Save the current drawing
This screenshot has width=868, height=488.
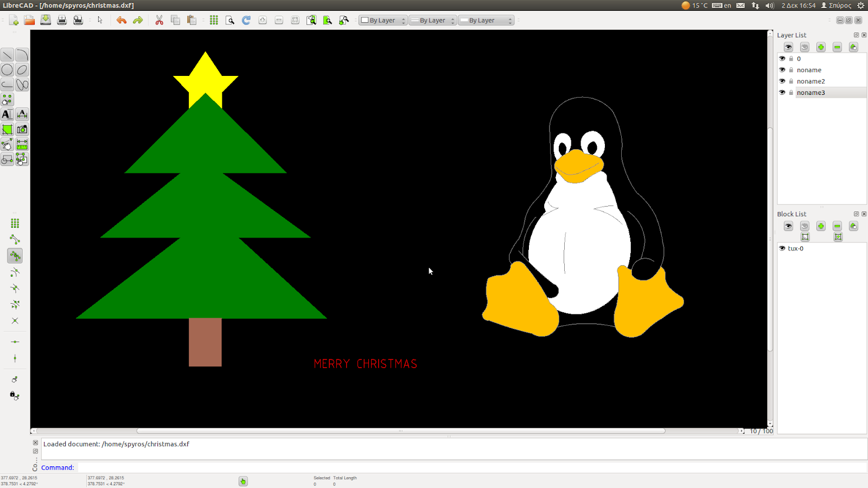[46, 20]
